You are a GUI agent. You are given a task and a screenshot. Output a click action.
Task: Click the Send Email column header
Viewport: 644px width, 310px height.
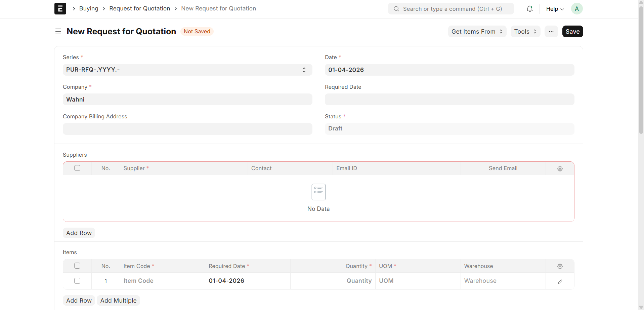pyautogui.click(x=503, y=168)
